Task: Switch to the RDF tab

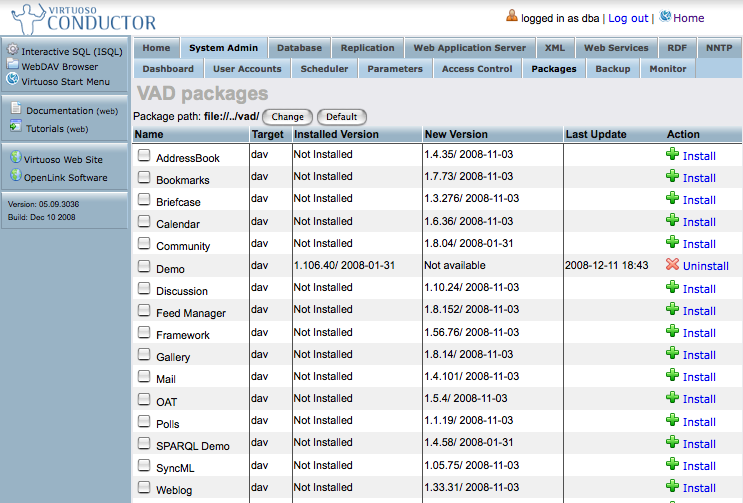Action: (677, 48)
